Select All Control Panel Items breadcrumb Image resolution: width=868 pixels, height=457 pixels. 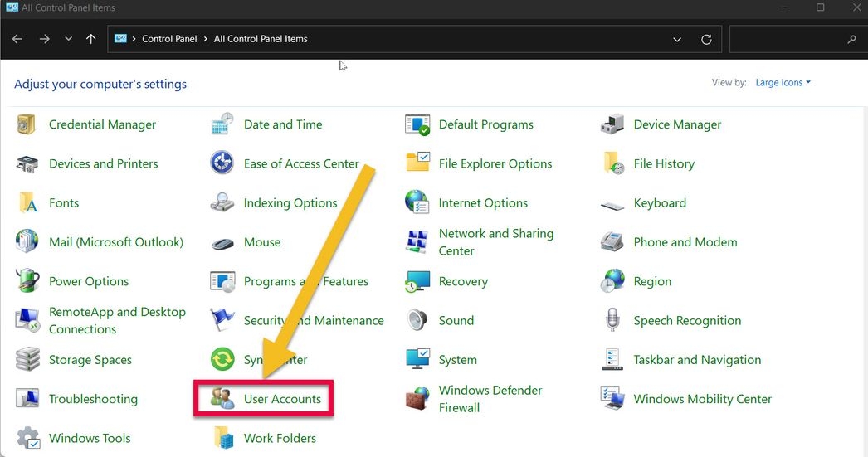(261, 39)
